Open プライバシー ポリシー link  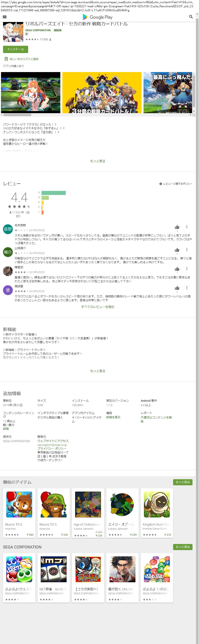click(52, 448)
